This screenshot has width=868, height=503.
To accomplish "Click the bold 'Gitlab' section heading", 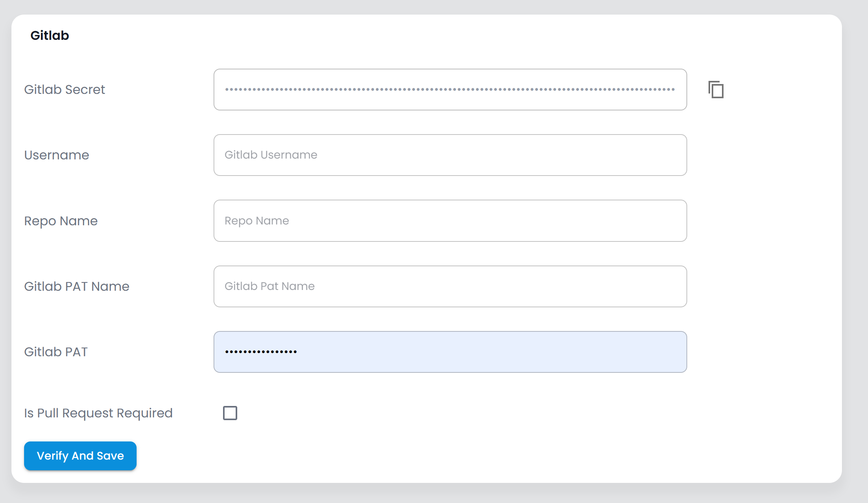I will (50, 36).
